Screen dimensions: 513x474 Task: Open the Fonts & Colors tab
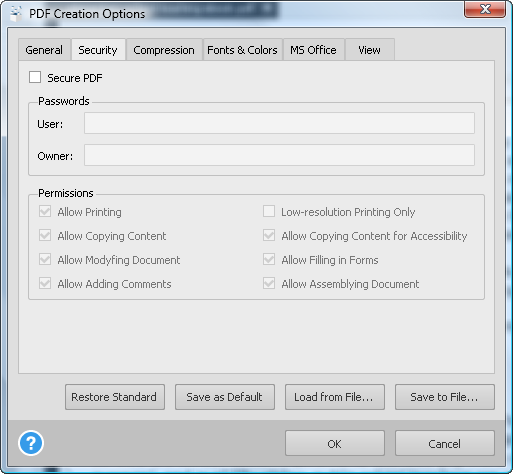242,50
